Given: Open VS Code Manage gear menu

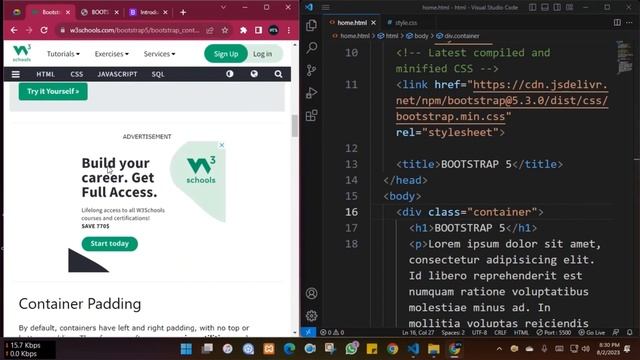Looking at the screenshot, I should point(311,316).
